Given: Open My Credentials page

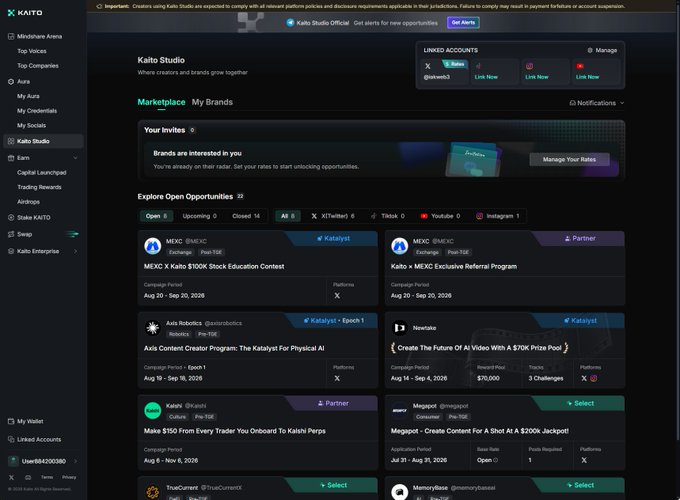Looking at the screenshot, I should [x=37, y=111].
